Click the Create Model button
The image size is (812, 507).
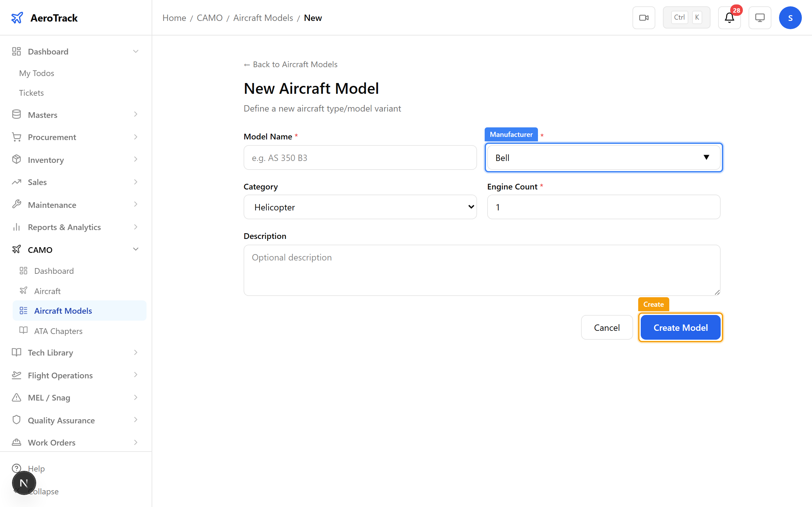pyautogui.click(x=680, y=327)
